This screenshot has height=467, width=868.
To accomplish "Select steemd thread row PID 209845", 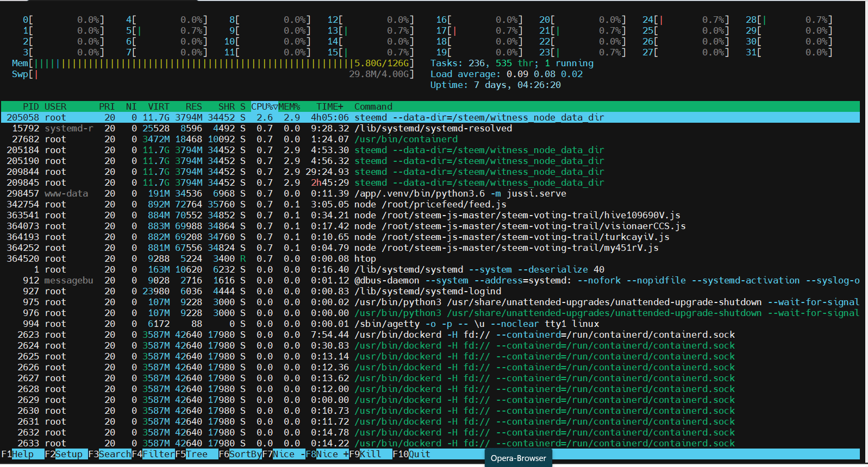I will click(x=430, y=182).
